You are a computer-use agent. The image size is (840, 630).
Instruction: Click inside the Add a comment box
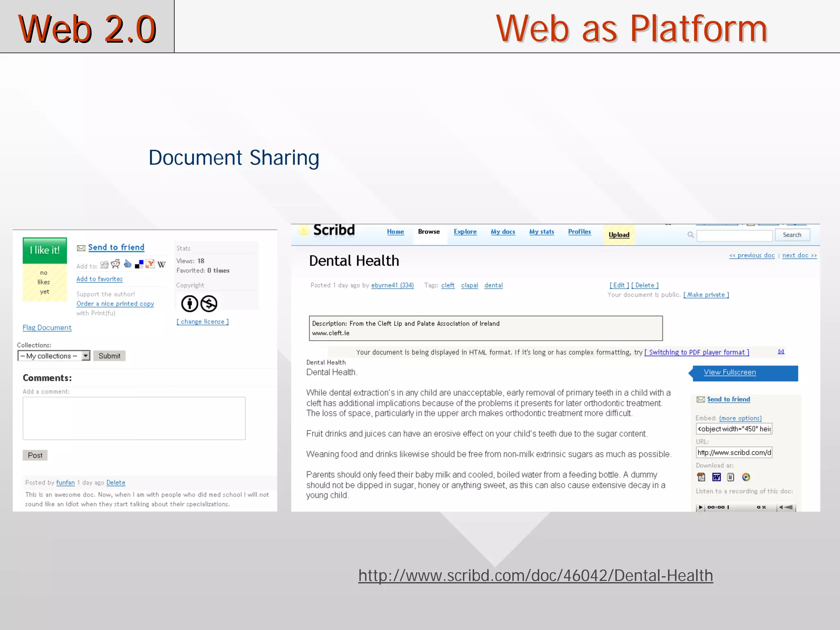(x=134, y=418)
